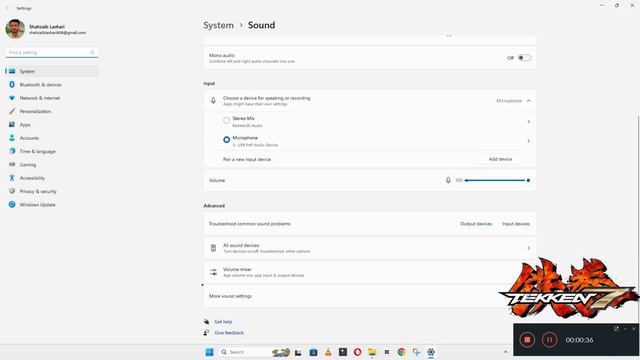640x360 pixels.
Task: Select System in the sidebar
Action: tap(52, 71)
